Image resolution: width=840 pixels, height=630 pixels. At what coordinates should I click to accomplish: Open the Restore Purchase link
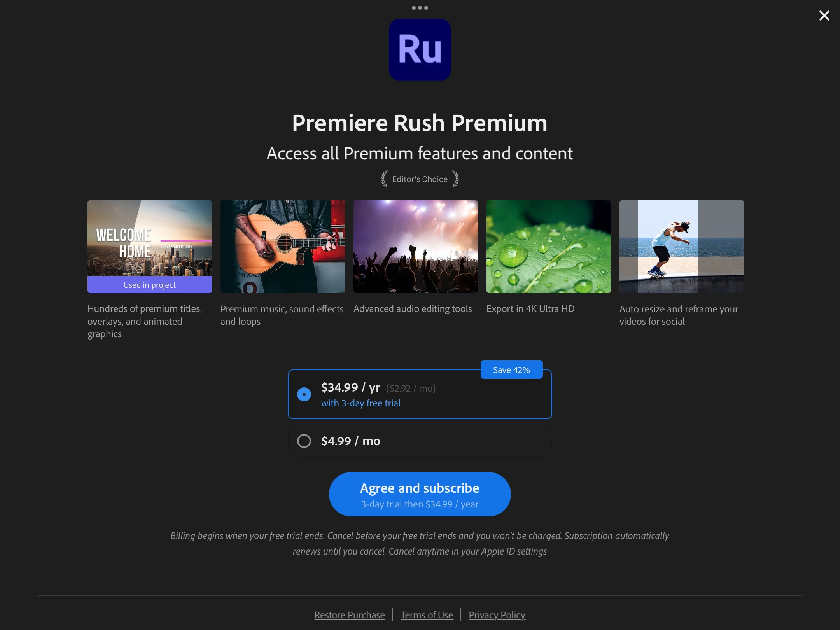pos(350,615)
